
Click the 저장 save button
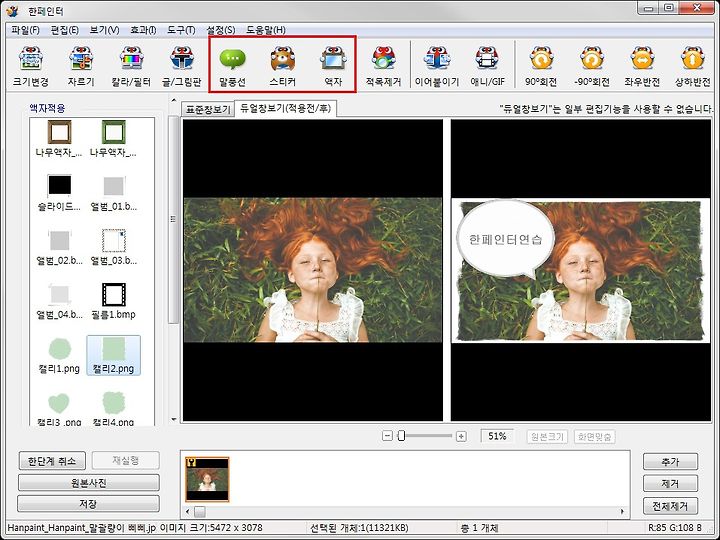pyautogui.click(x=89, y=504)
